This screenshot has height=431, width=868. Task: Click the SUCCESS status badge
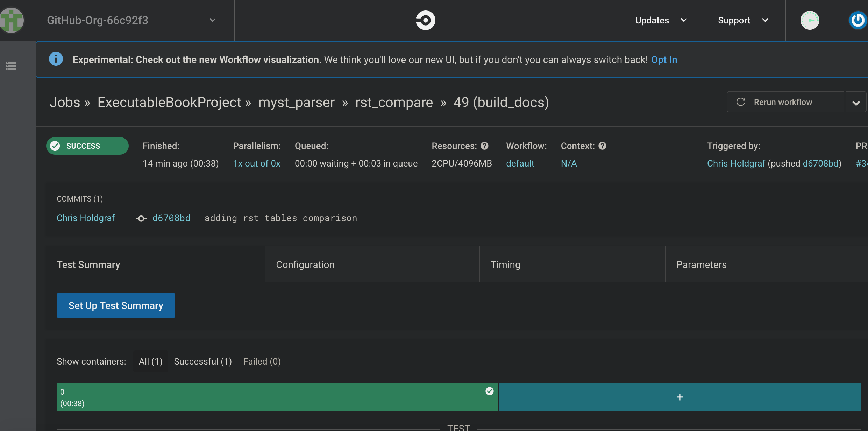tap(87, 146)
